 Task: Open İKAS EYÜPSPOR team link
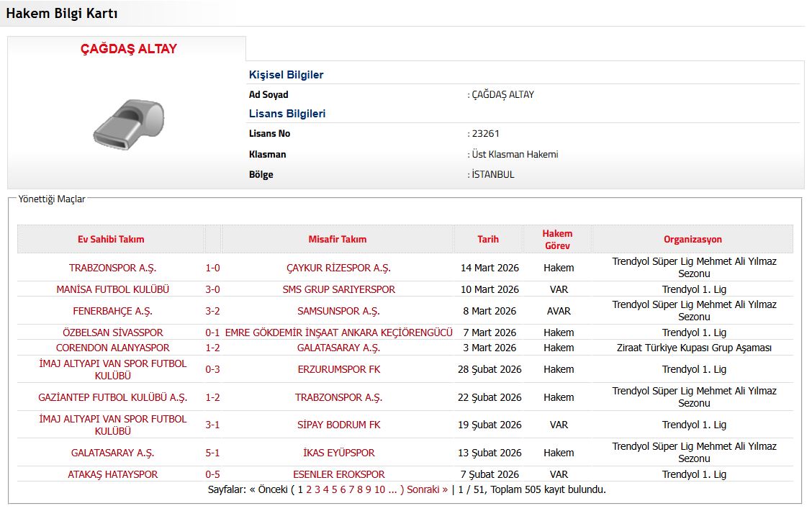tap(338, 453)
